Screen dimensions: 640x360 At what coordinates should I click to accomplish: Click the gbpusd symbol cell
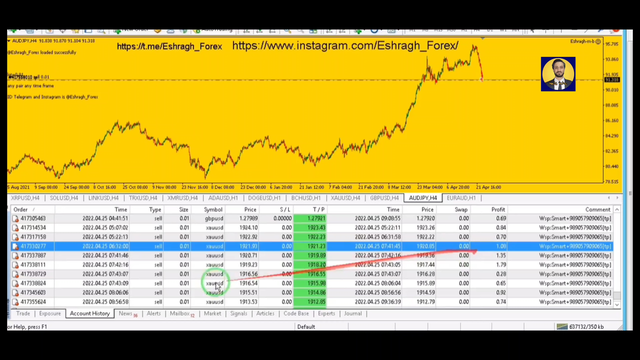pyautogui.click(x=214, y=219)
